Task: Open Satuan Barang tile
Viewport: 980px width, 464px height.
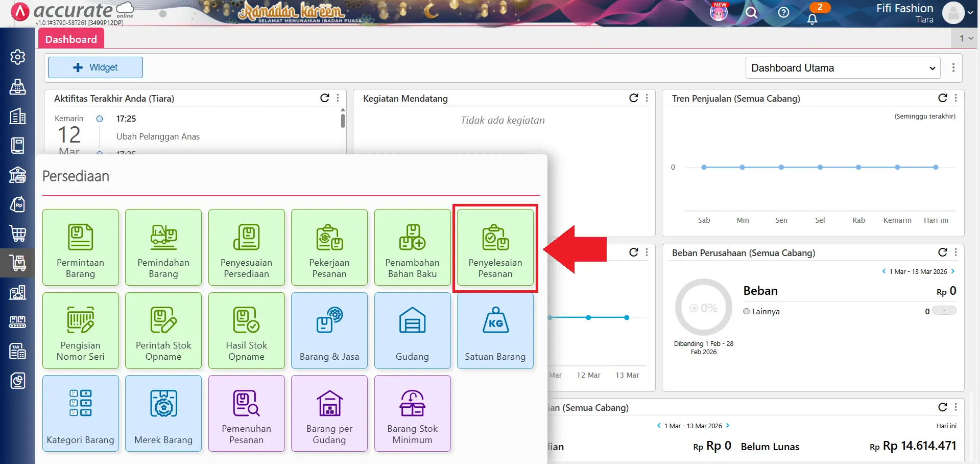Action: tap(495, 331)
